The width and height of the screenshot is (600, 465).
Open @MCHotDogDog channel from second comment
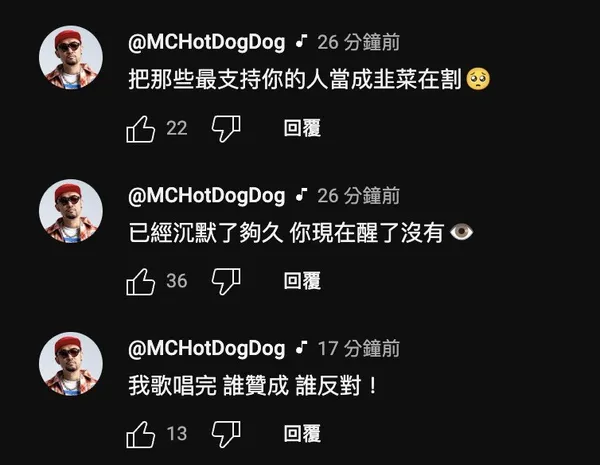207,196
